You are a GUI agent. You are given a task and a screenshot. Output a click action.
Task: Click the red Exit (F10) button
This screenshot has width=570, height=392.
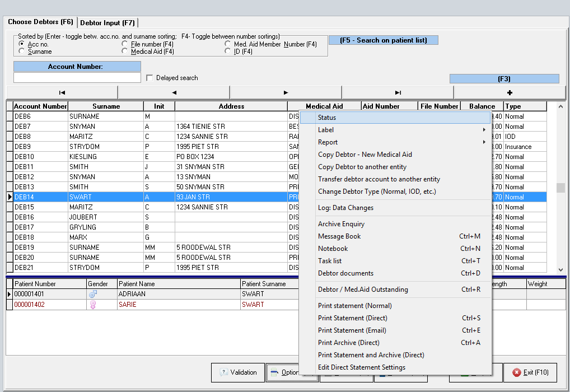pos(530,372)
